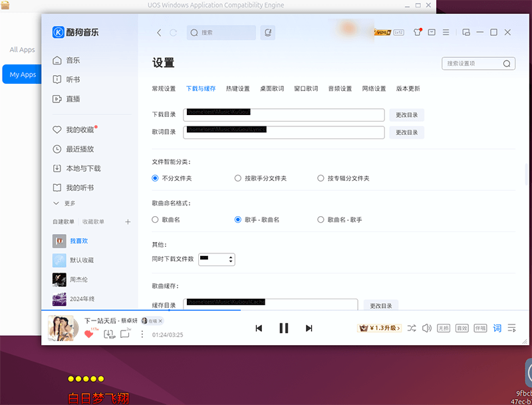This screenshot has width=532, height=405.
Task: Select My Apps in UOS window
Action: click(x=23, y=74)
